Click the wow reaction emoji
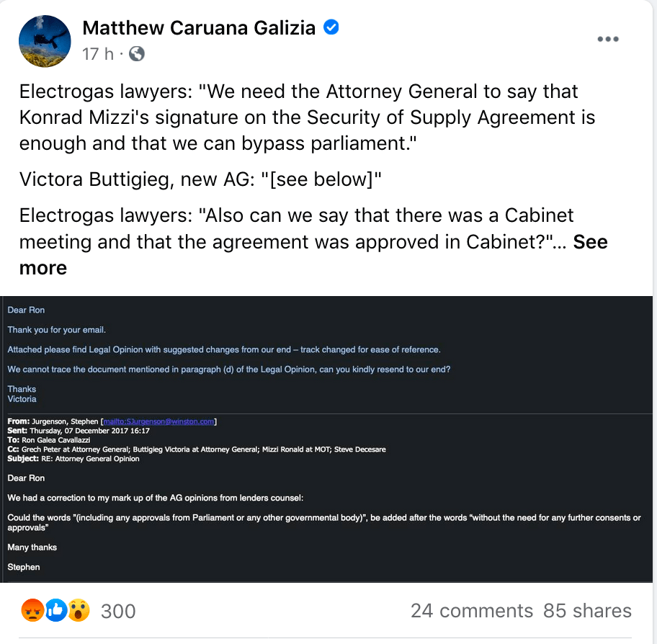This screenshot has width=657, height=644. [x=79, y=610]
